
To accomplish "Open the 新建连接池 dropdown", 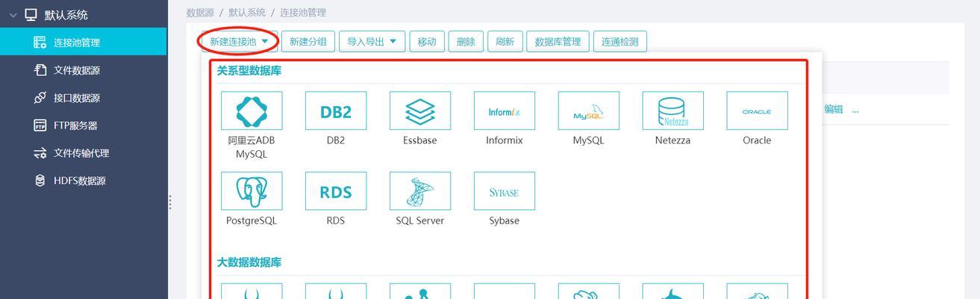I will pos(239,42).
